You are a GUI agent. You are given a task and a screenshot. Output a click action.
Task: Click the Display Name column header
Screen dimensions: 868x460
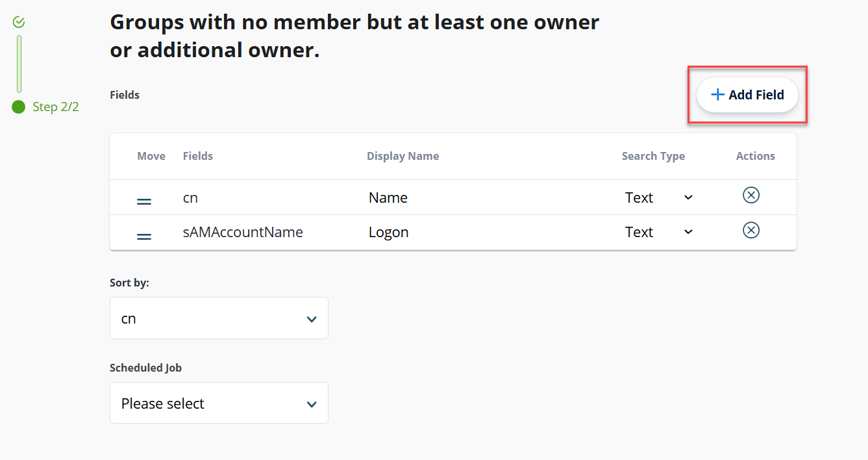coord(403,156)
